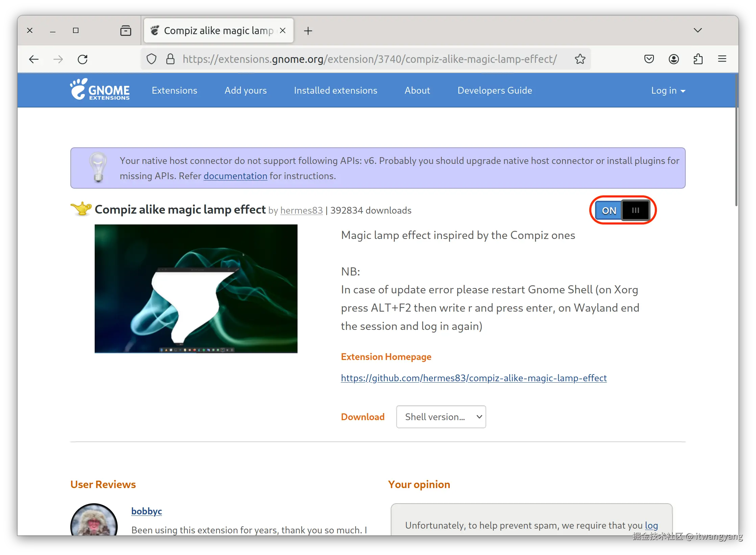Open the Pocket save icon
Viewport: 756px width, 555px height.
tap(649, 59)
